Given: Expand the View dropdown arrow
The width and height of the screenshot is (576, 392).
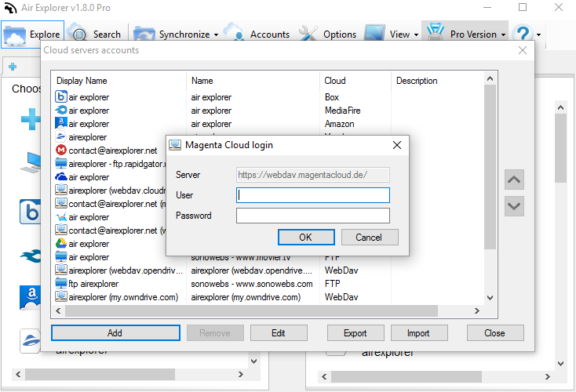Looking at the screenshot, I should point(416,34).
